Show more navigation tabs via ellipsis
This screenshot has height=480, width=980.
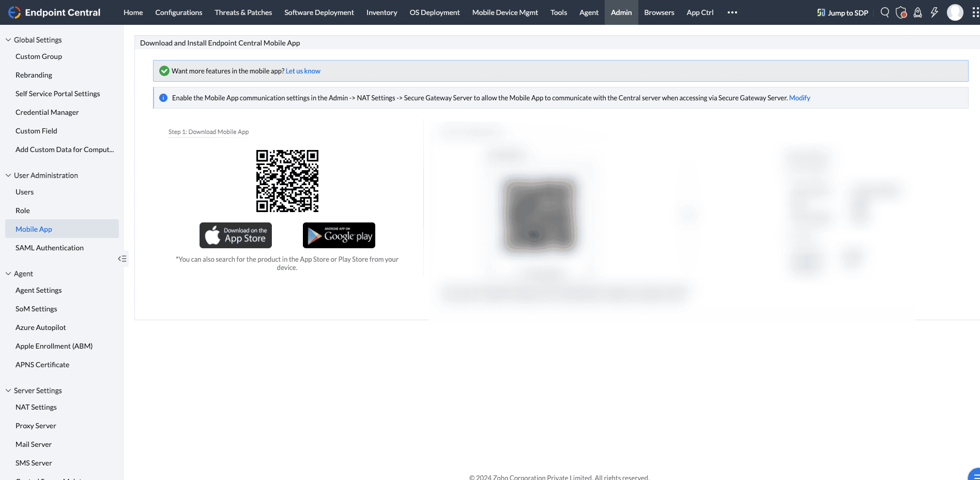732,12
